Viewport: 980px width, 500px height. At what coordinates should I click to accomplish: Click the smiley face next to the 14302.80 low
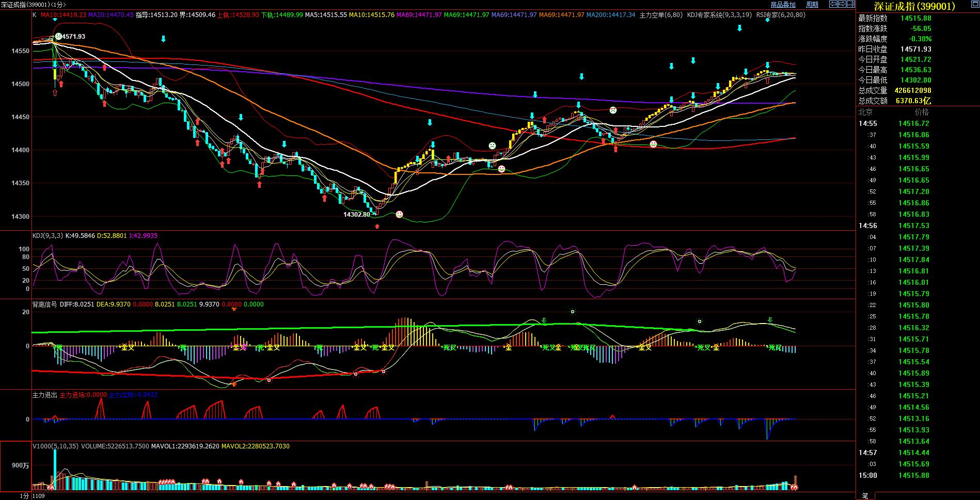tap(399, 214)
